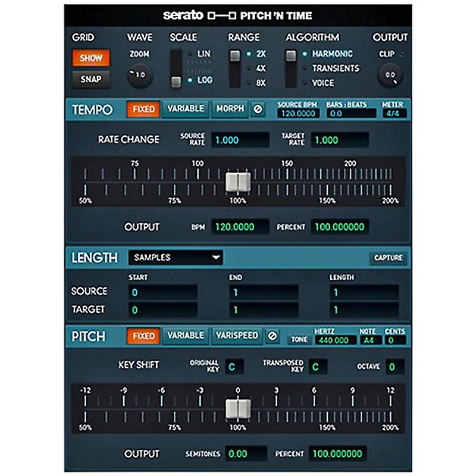Screen dimensions: 476x476
Task: Click the Tempo rate slider handle
Action: pyautogui.click(x=239, y=182)
